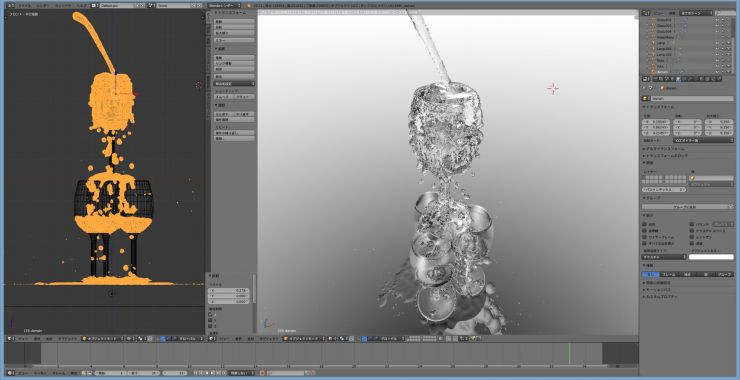Click the modifier wrench icon on the Glass.002 row

click(x=685, y=20)
